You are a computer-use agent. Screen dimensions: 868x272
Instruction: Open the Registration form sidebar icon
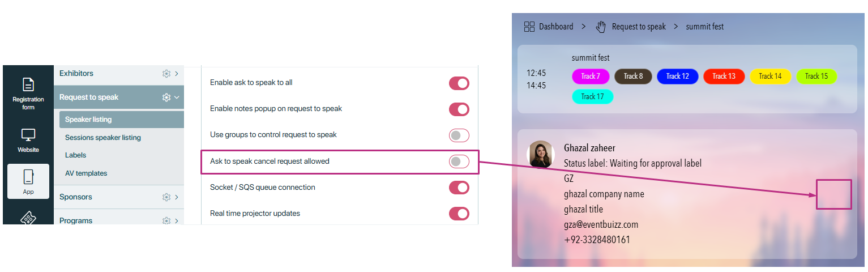point(28,85)
